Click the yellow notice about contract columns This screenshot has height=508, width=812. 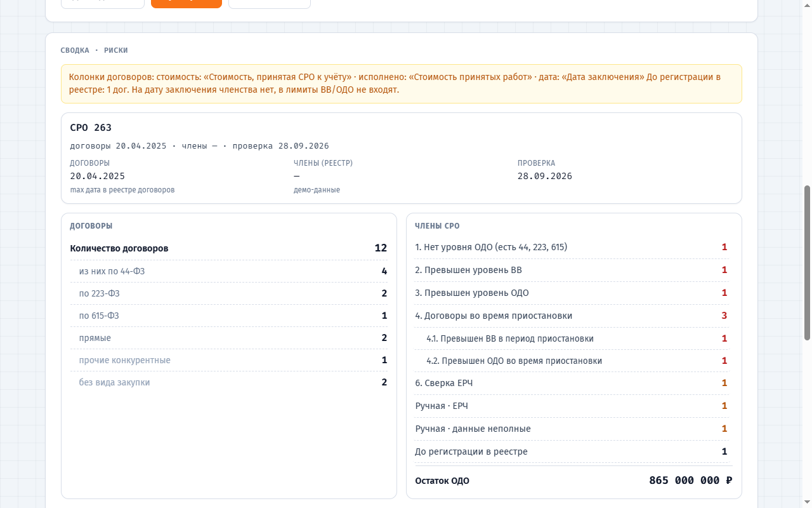[x=402, y=84]
